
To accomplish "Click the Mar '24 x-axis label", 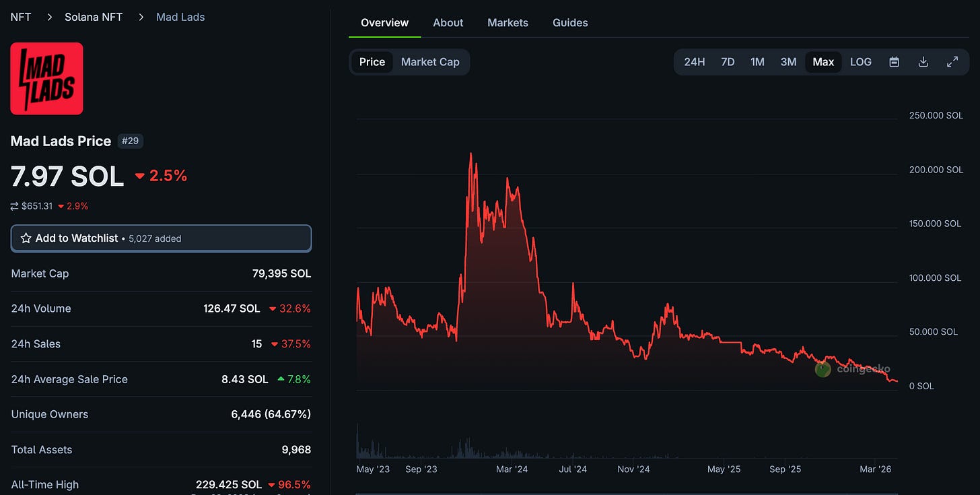I will pos(512,469).
